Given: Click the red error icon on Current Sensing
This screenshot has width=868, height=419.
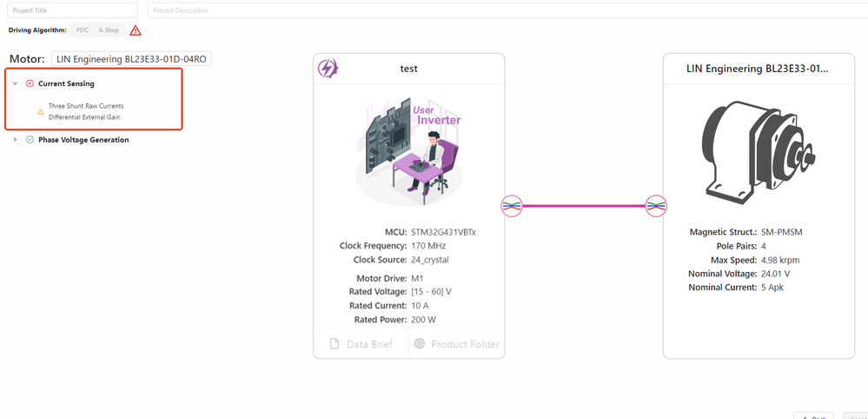Looking at the screenshot, I should pyautogui.click(x=30, y=83).
